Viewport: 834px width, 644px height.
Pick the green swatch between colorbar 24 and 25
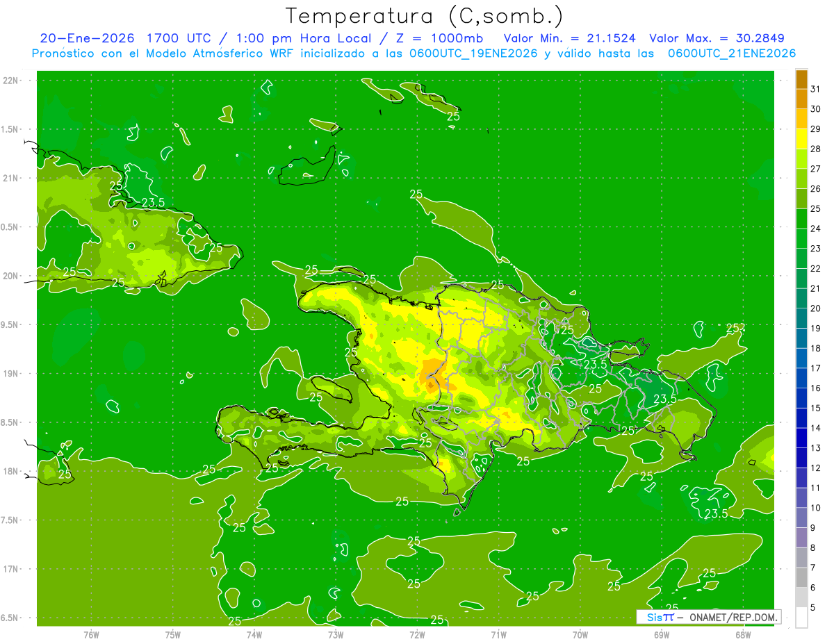[801, 219]
